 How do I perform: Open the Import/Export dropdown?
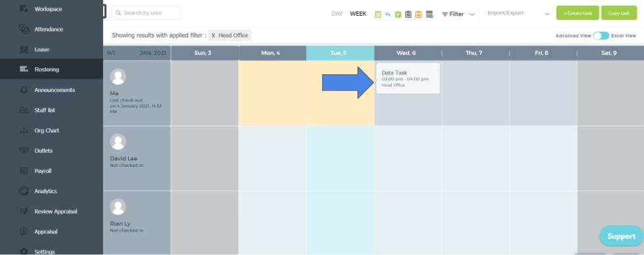coord(518,13)
